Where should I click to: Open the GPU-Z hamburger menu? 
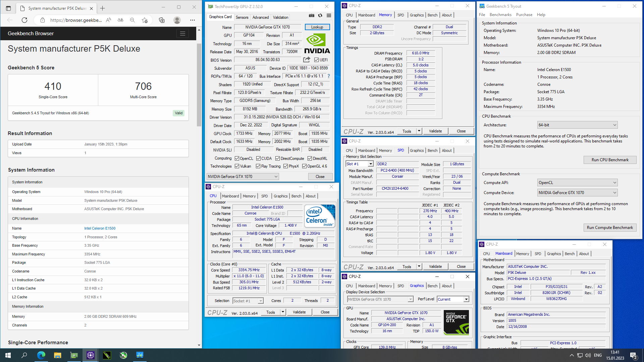coord(329,15)
